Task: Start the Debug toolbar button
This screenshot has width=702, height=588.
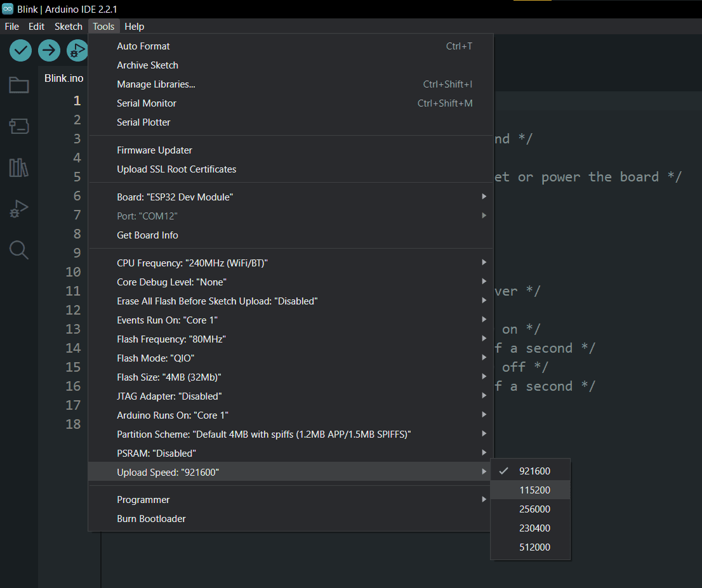Action: (77, 51)
